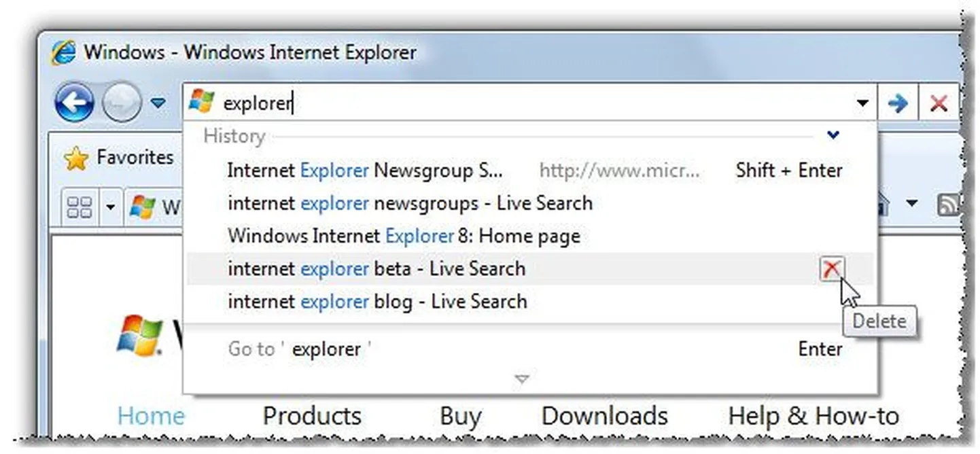Select 'internet explorer newsgroups - Live Search' entry
Viewport: 980px width, 454px height.
tap(530, 203)
